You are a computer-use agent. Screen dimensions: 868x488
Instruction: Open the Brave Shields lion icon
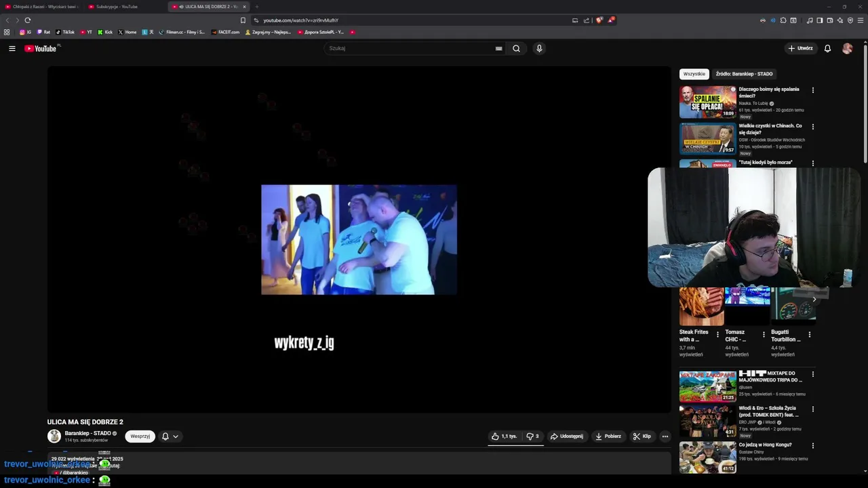[599, 20]
